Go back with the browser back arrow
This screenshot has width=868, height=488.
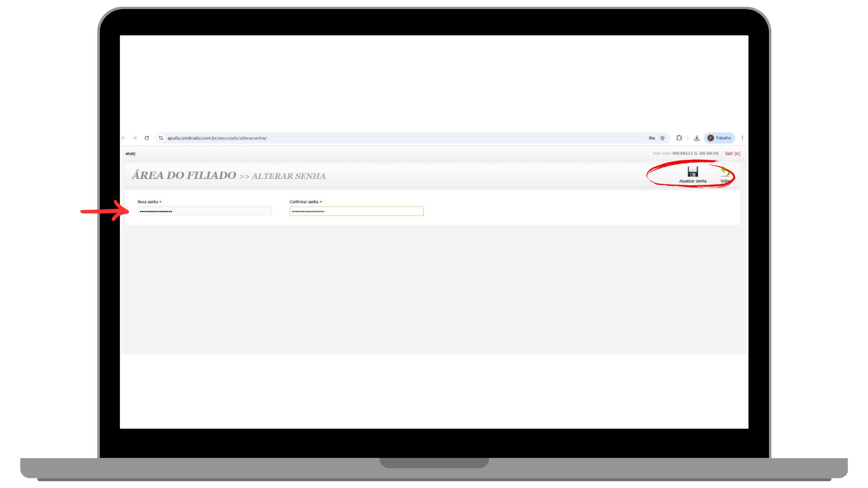(x=123, y=138)
